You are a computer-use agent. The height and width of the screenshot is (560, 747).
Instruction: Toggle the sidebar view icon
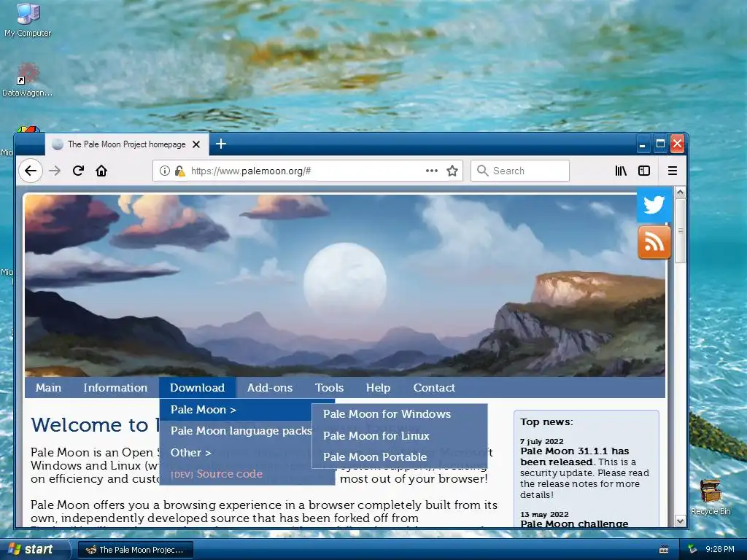[x=644, y=171]
